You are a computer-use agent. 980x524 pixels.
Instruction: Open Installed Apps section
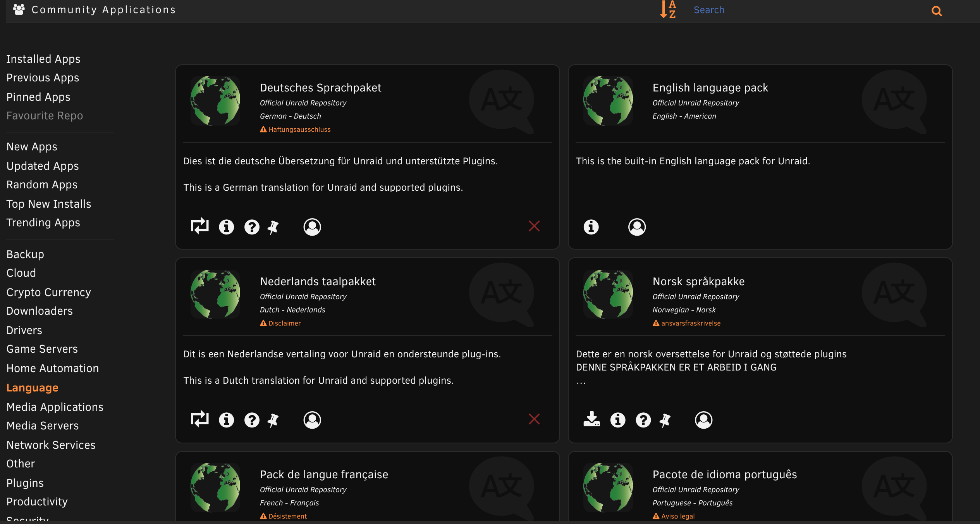(43, 59)
